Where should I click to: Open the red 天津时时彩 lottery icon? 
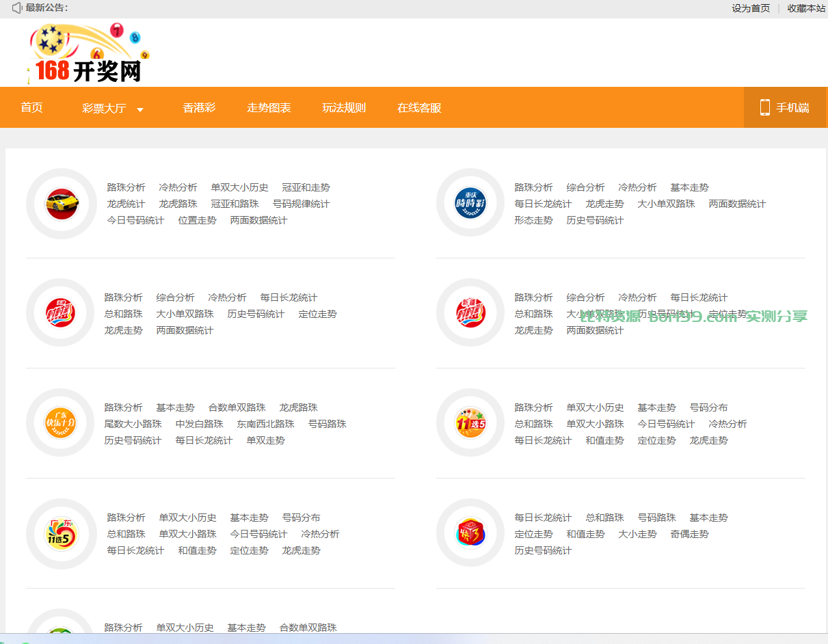(x=60, y=314)
